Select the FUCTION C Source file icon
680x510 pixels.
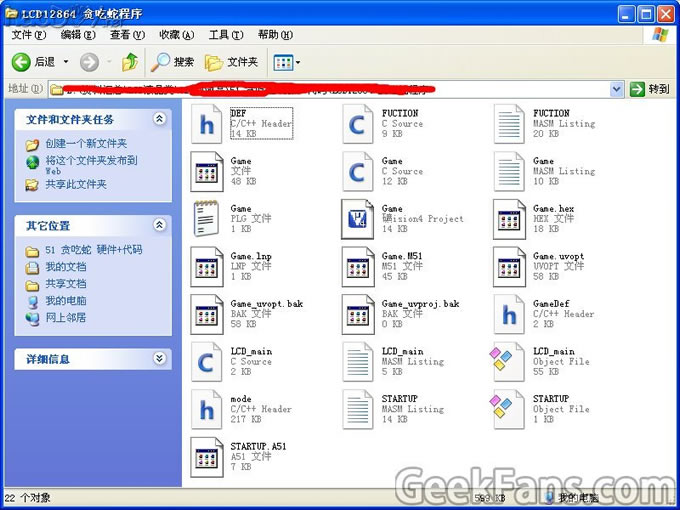pyautogui.click(x=358, y=124)
